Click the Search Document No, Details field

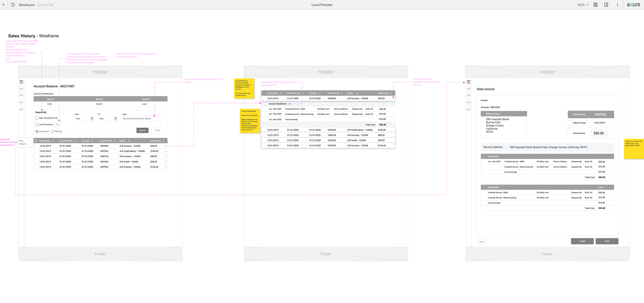143,119
